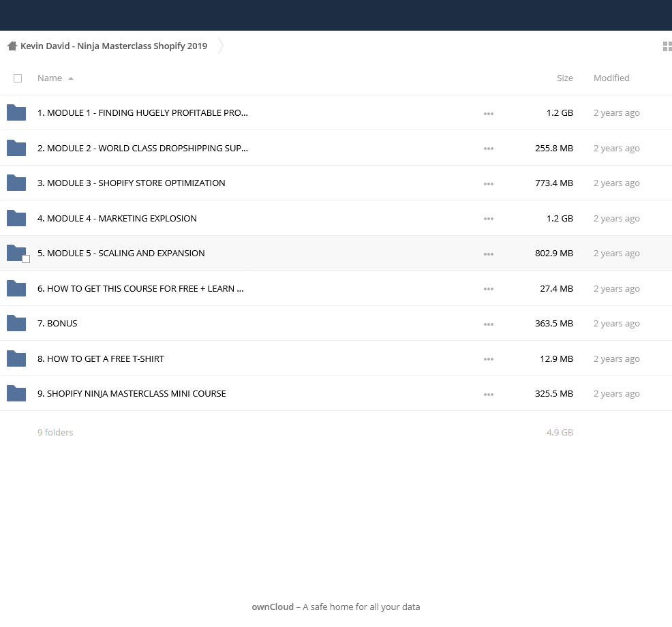Sort list by Modified column
The width and height of the screenshot is (672, 627).
pyautogui.click(x=611, y=78)
